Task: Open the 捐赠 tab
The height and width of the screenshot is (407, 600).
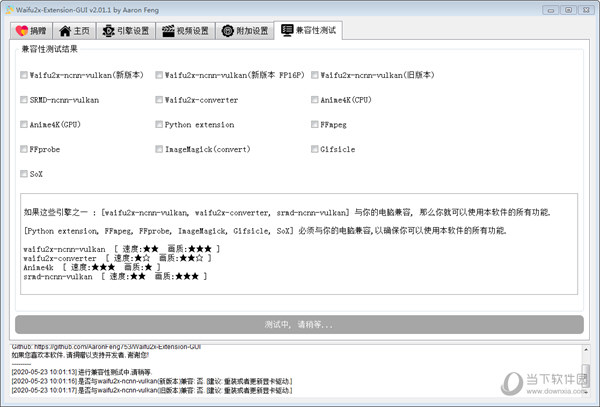Action: click(x=31, y=31)
